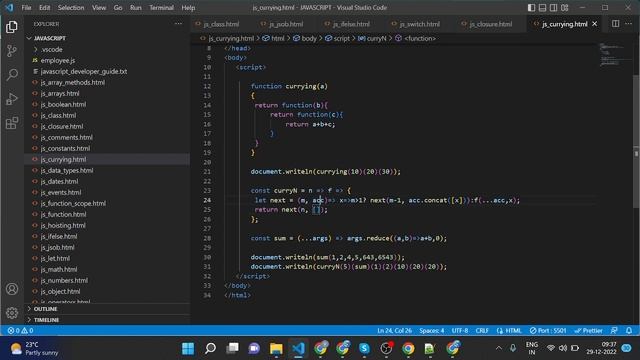Open Source Control view

pos(12,51)
